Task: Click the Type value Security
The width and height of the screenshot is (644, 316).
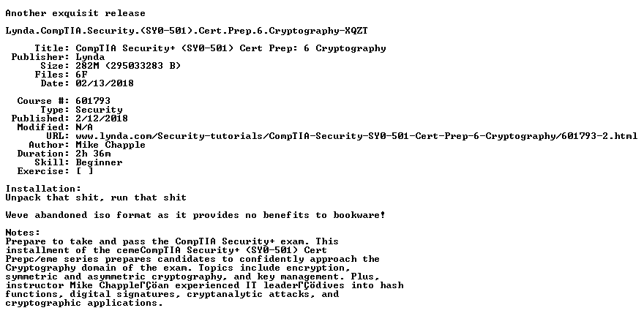Action: pos(99,110)
